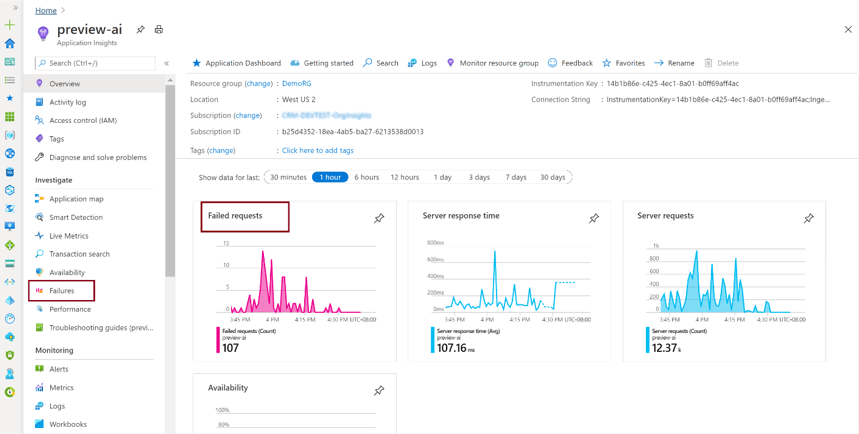Viewport: 859px width, 434px height.
Task: Click here to add tags link
Action: coord(317,151)
